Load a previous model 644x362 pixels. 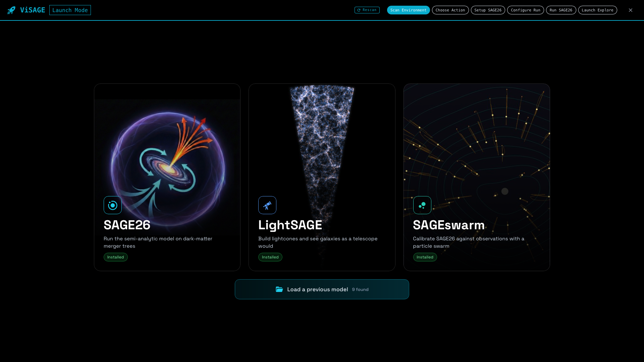click(x=322, y=289)
